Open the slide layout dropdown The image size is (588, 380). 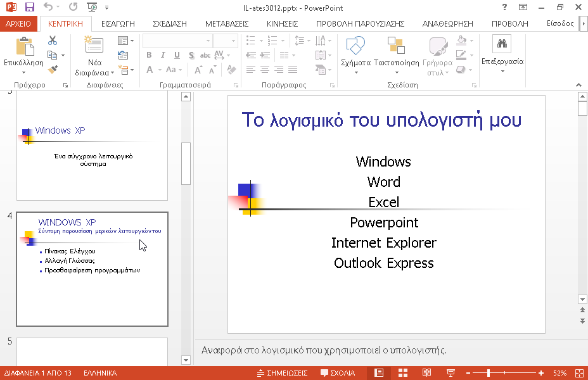click(125, 40)
